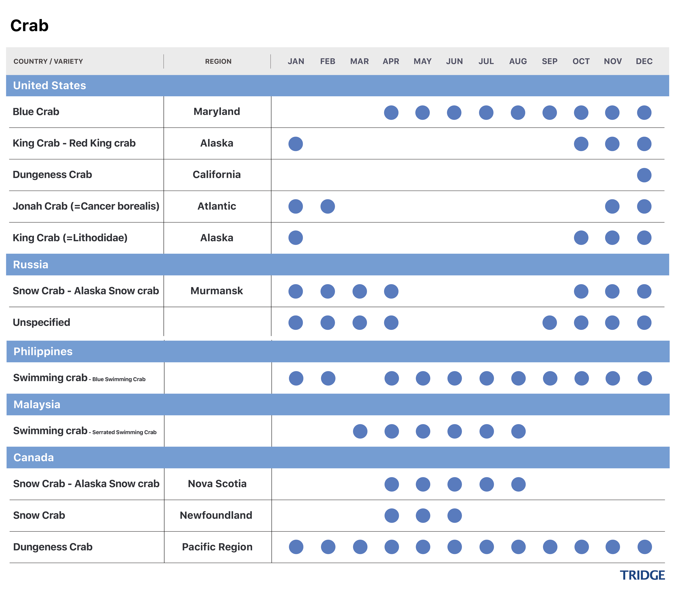Click Jonah Crab February availability dot

point(328,207)
